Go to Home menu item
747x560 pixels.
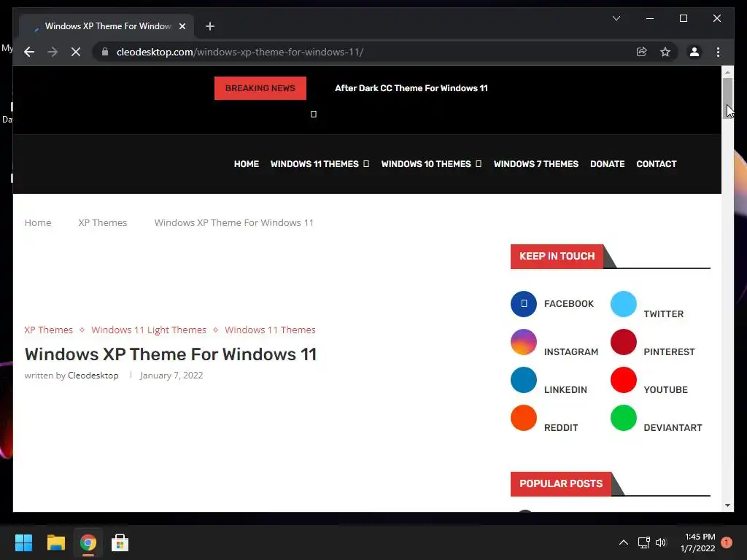[x=247, y=164]
